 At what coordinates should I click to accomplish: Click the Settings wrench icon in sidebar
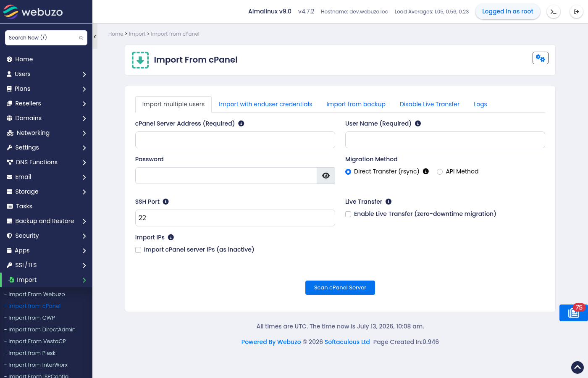[10, 147]
